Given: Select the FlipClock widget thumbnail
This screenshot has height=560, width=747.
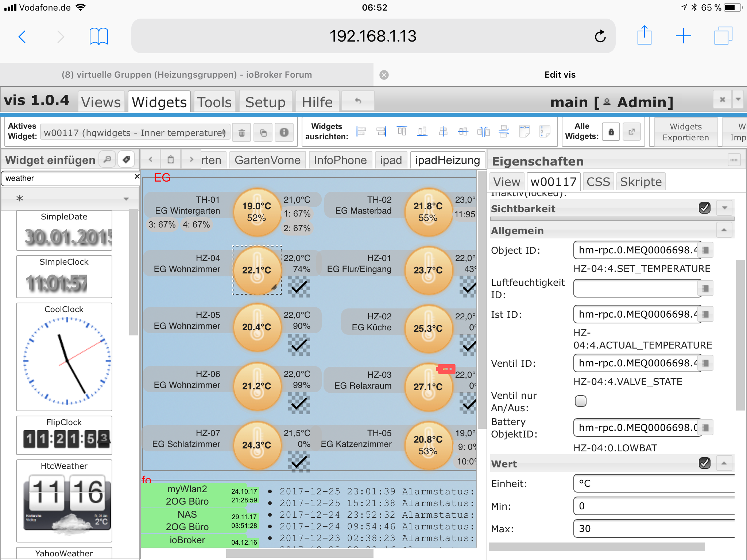Looking at the screenshot, I should click(x=64, y=435).
